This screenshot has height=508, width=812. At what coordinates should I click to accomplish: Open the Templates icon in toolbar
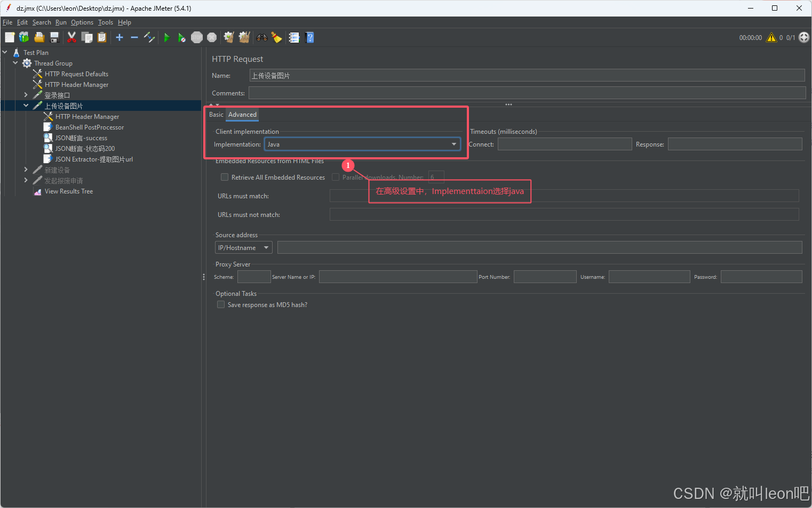tap(24, 37)
